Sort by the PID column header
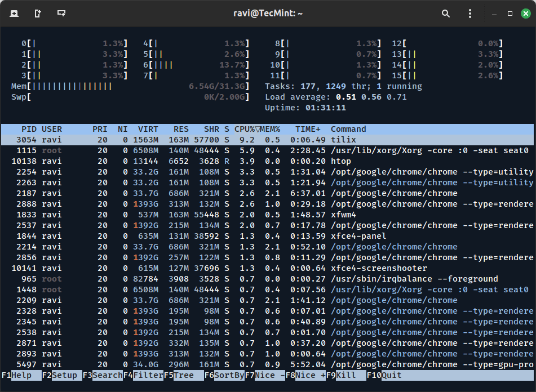Viewport: 536px width, 392px height. coord(29,129)
